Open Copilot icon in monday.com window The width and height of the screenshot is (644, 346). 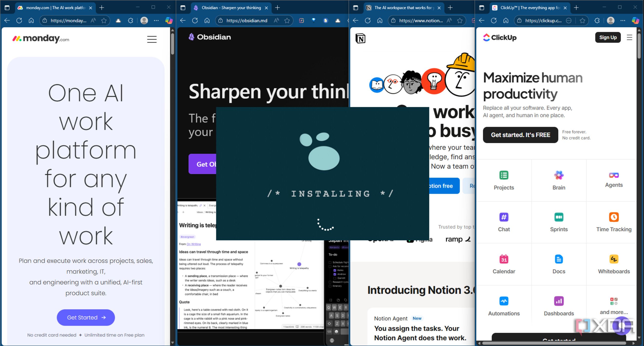[169, 21]
